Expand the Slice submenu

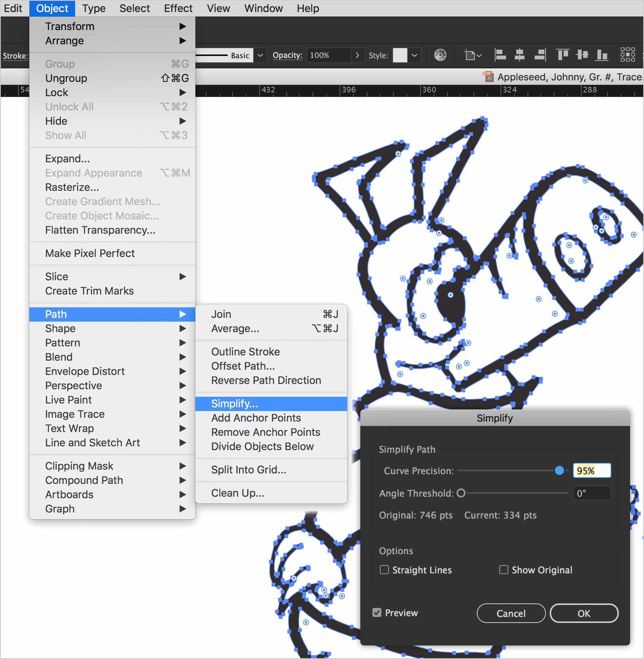(x=112, y=277)
